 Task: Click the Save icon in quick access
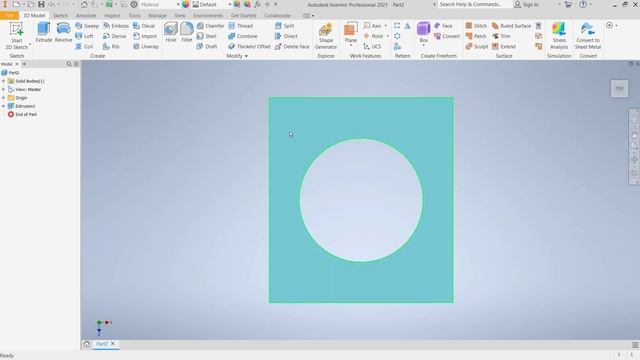(x=41, y=4)
